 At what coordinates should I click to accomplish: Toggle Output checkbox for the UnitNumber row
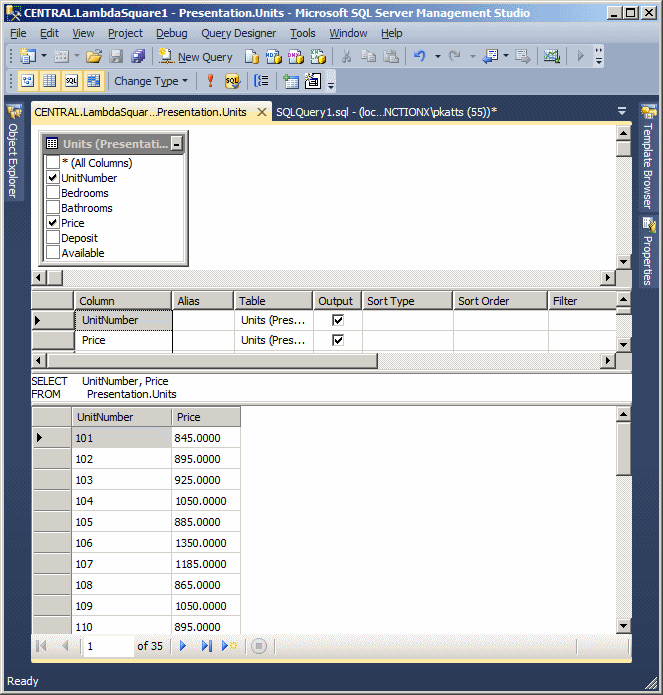(338, 320)
